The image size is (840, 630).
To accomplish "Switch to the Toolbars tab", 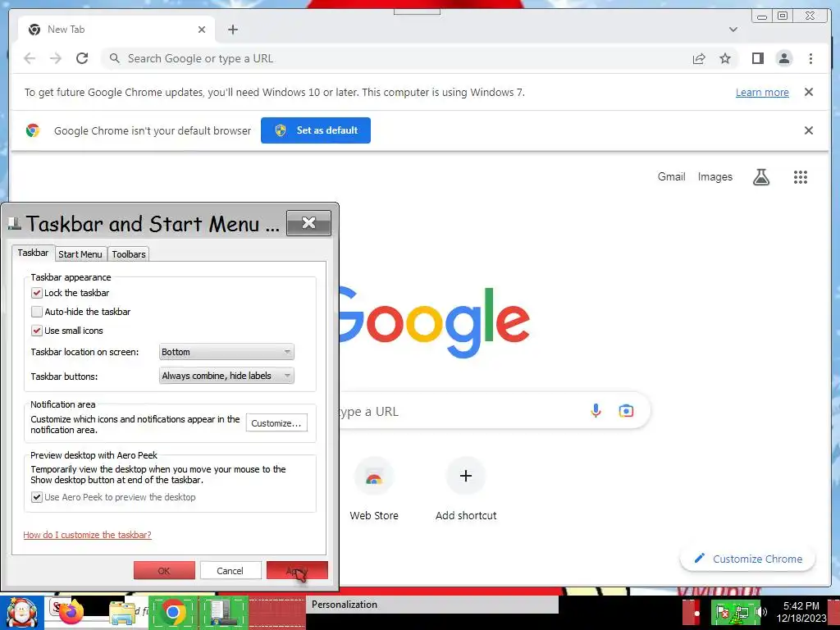I will pos(129,254).
